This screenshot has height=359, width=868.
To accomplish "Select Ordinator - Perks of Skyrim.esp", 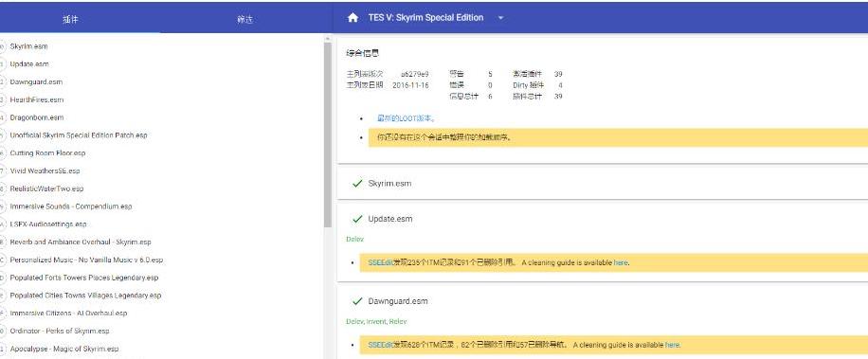I will pyautogui.click(x=60, y=331).
